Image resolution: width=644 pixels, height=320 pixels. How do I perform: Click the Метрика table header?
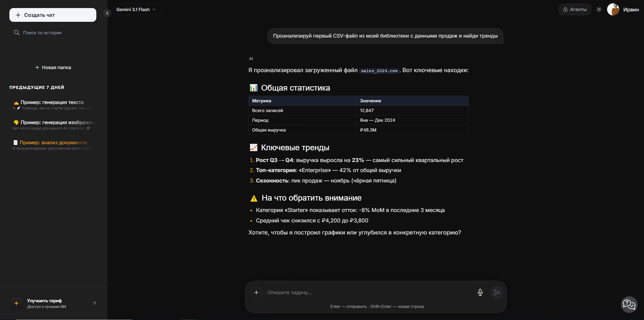pyautogui.click(x=302, y=101)
